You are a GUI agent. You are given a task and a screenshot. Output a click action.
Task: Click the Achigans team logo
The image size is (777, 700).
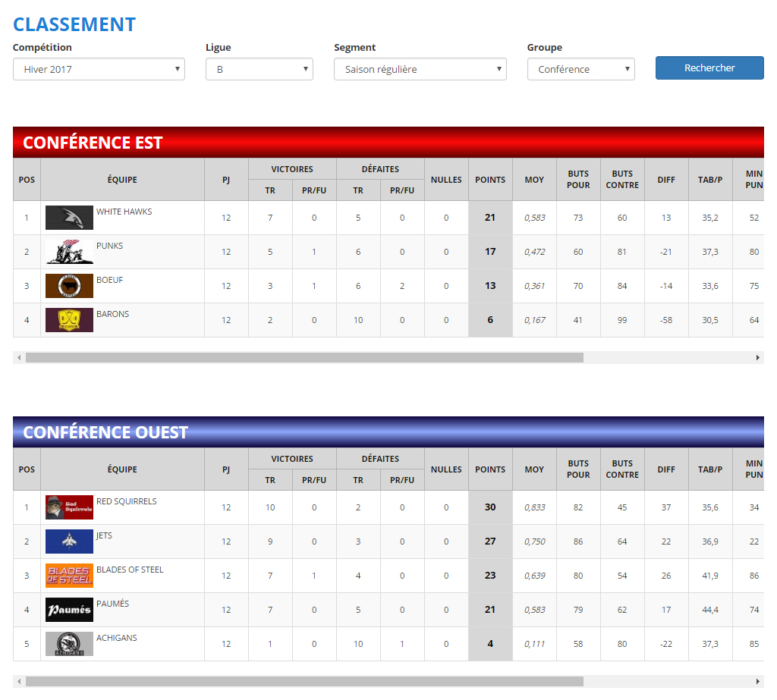click(x=69, y=644)
